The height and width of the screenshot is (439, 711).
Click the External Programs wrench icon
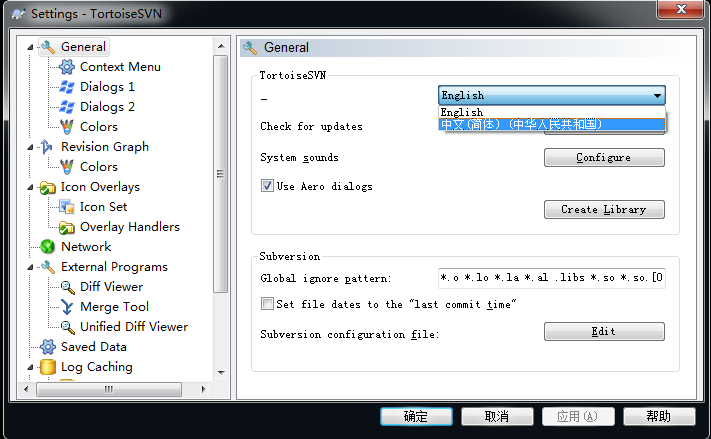48,267
